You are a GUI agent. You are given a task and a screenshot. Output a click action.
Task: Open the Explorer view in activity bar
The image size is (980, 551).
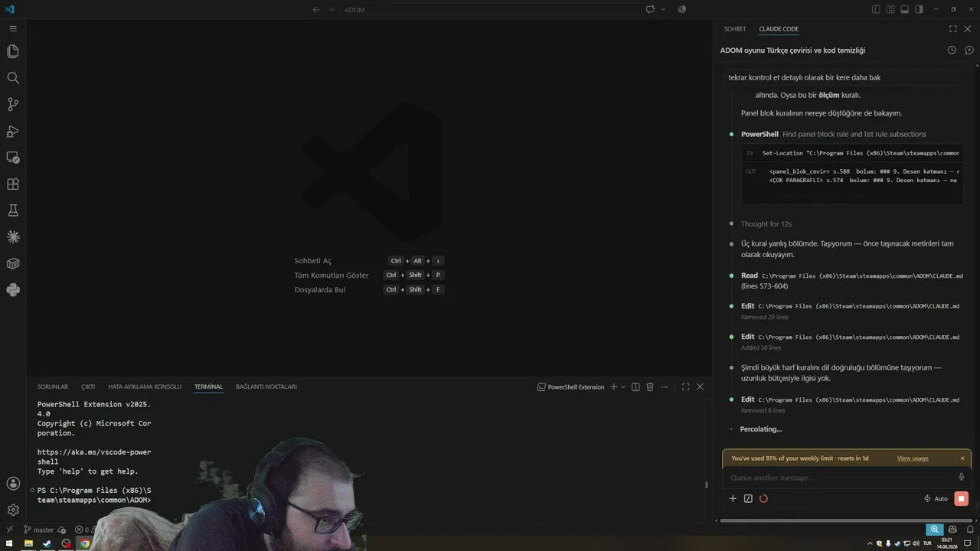[13, 51]
